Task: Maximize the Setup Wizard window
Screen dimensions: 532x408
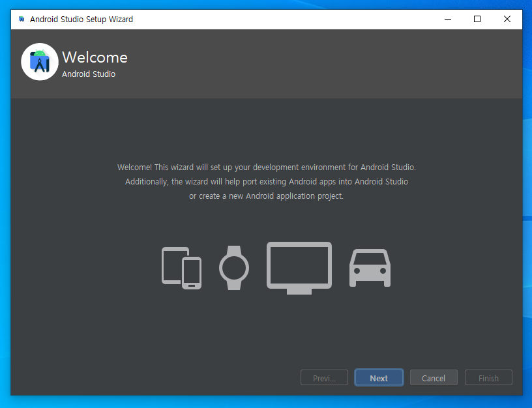Action: [477, 19]
